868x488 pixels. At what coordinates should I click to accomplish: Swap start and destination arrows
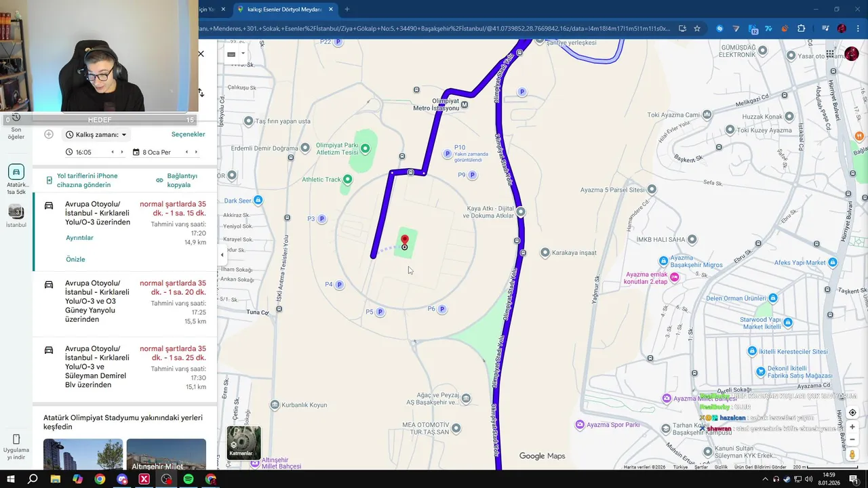(201, 93)
